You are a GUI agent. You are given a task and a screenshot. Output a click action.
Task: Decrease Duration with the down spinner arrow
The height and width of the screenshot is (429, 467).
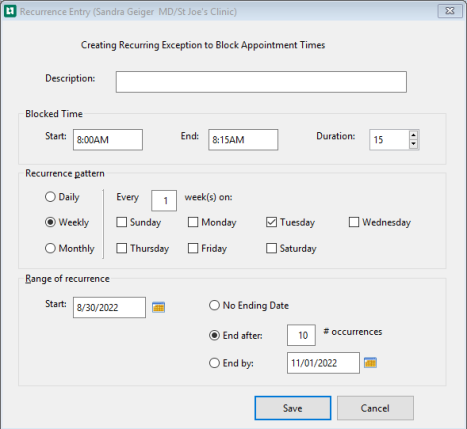tap(413, 144)
